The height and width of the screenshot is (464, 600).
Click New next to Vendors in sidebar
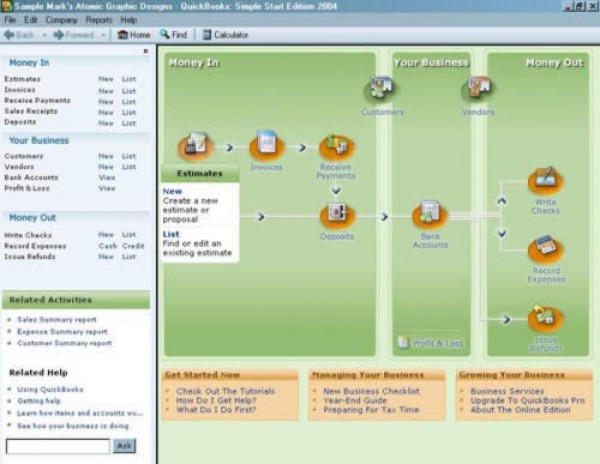pyautogui.click(x=106, y=167)
